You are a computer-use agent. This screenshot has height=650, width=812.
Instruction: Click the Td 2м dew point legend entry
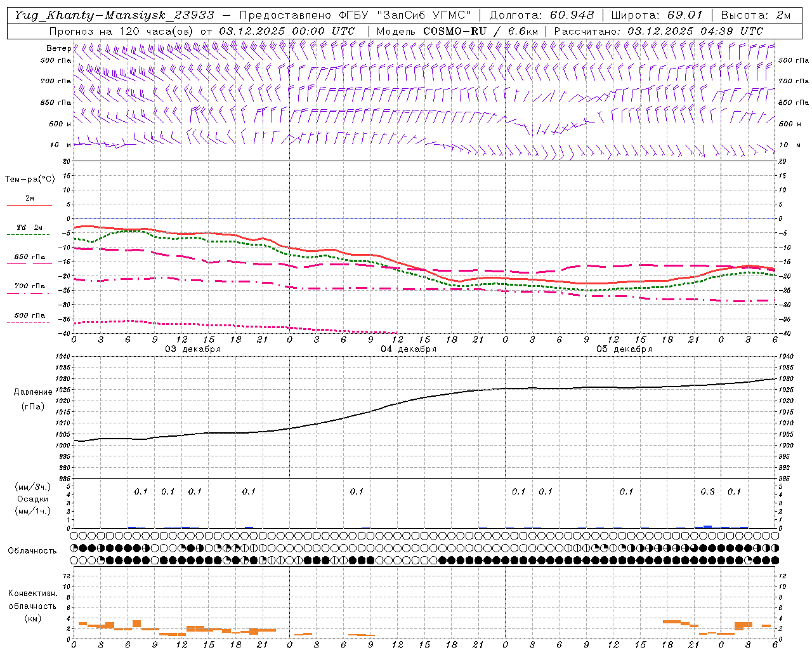pos(29,227)
